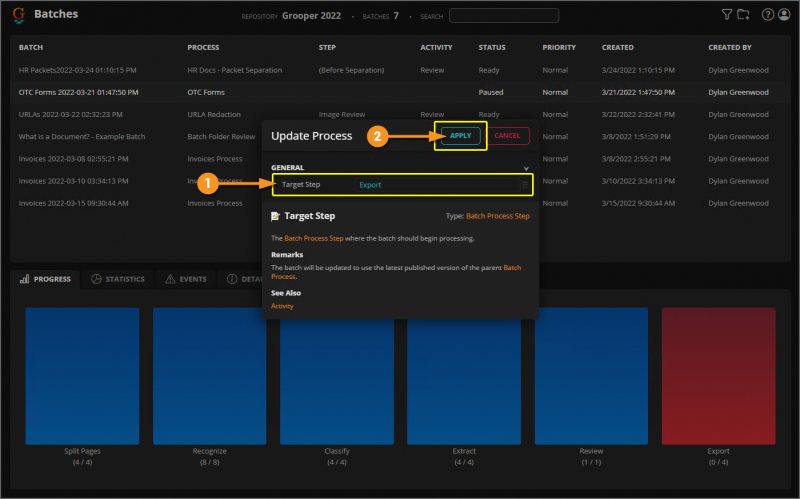This screenshot has width=800, height=499.
Task: Click the orange step 2 marker
Action: click(376, 135)
